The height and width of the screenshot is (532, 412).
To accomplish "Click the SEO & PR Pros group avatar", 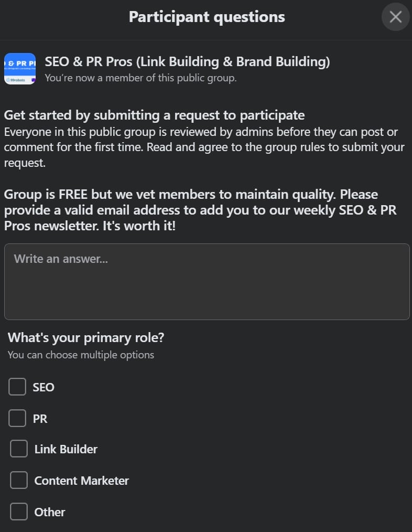I will 19,69.
